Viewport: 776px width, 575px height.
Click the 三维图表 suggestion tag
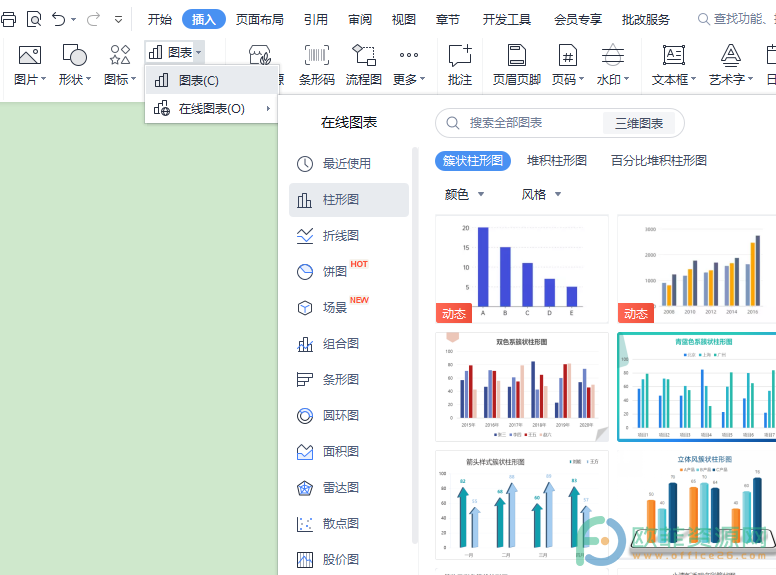click(x=638, y=123)
